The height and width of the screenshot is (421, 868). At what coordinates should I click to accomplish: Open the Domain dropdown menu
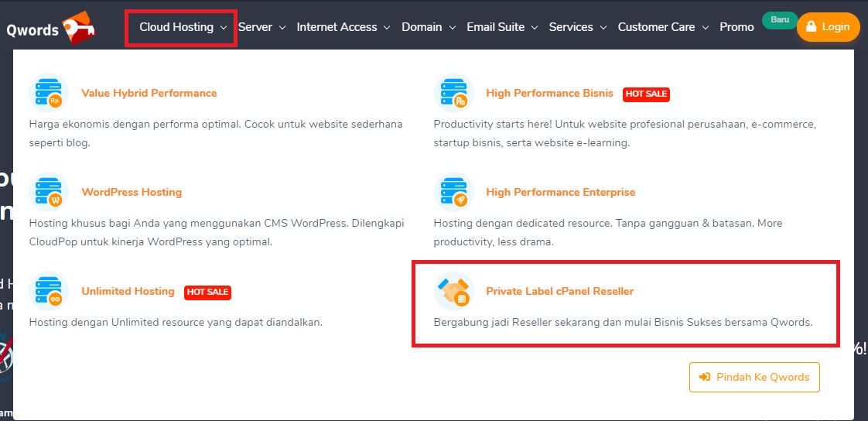[x=428, y=27]
